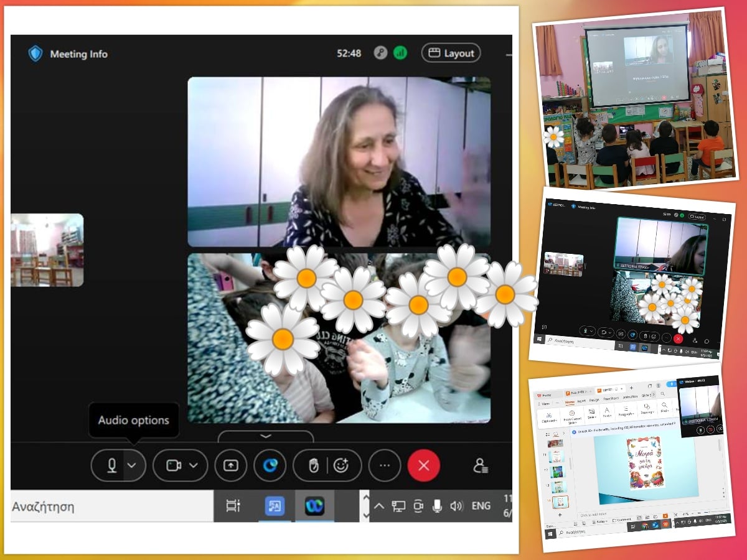
Task: Open the emoji reactions icon
Action: point(341,465)
